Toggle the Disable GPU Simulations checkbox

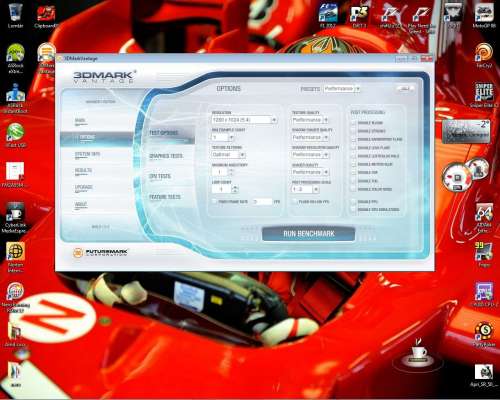coord(353,210)
